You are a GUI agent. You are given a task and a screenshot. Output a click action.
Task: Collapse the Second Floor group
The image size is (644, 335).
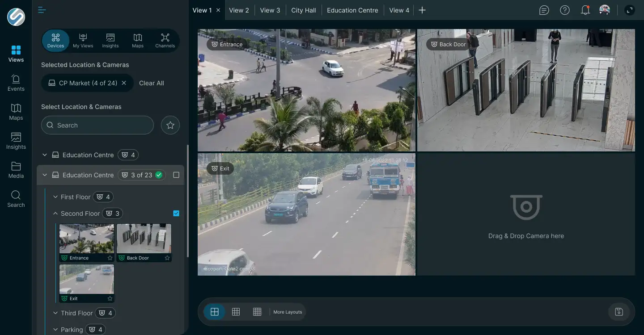pos(55,214)
